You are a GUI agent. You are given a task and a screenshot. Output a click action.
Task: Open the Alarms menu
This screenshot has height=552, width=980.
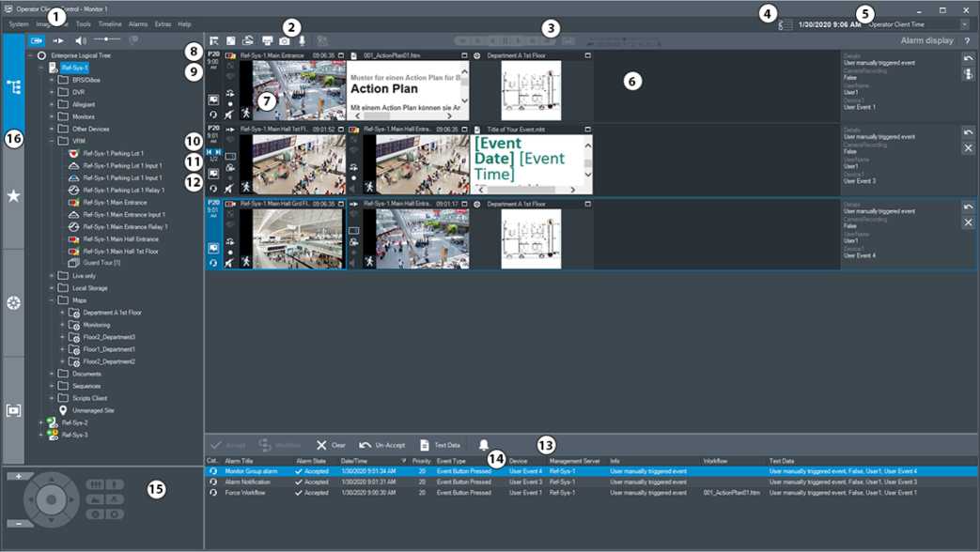pyautogui.click(x=138, y=23)
